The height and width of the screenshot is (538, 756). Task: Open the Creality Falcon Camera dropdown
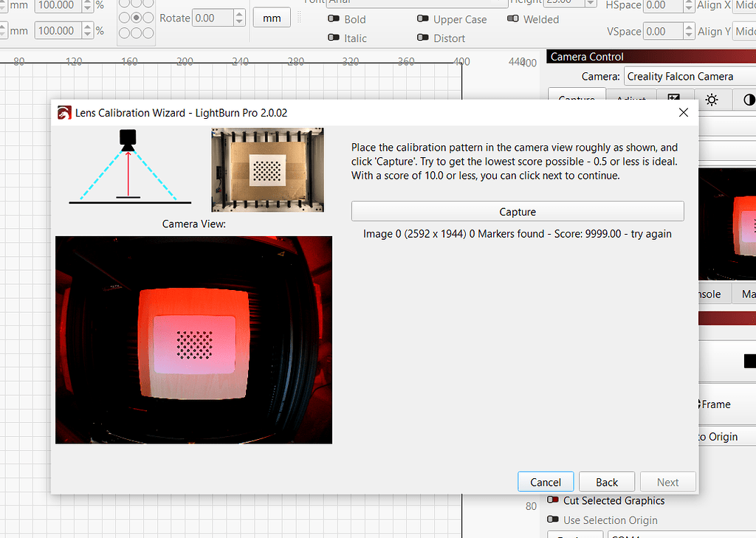688,76
